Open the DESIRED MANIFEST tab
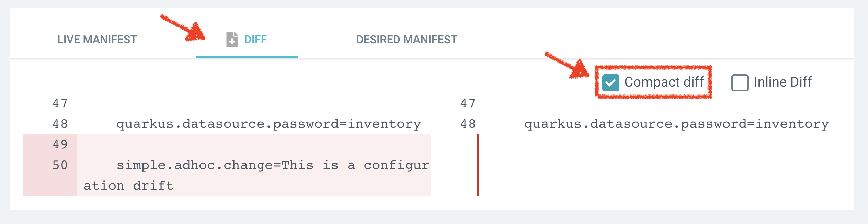868x224 pixels. click(x=407, y=40)
